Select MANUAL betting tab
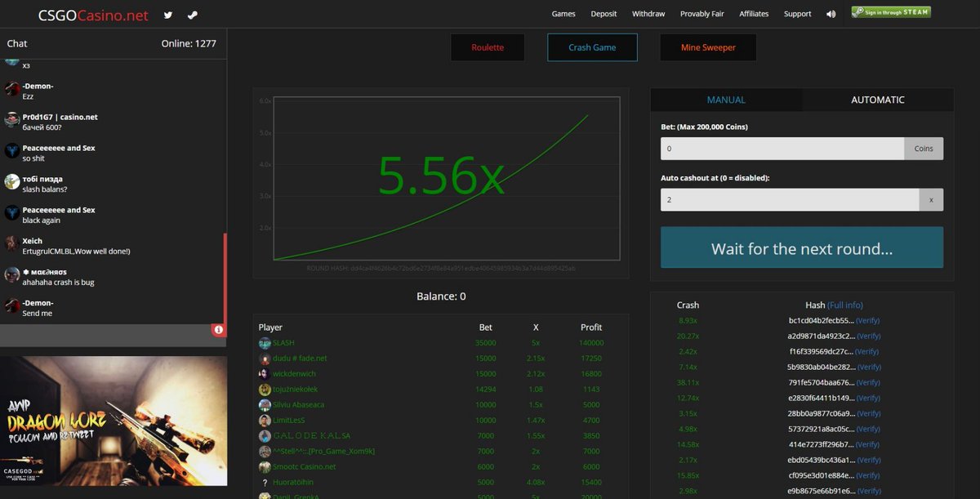 click(726, 100)
